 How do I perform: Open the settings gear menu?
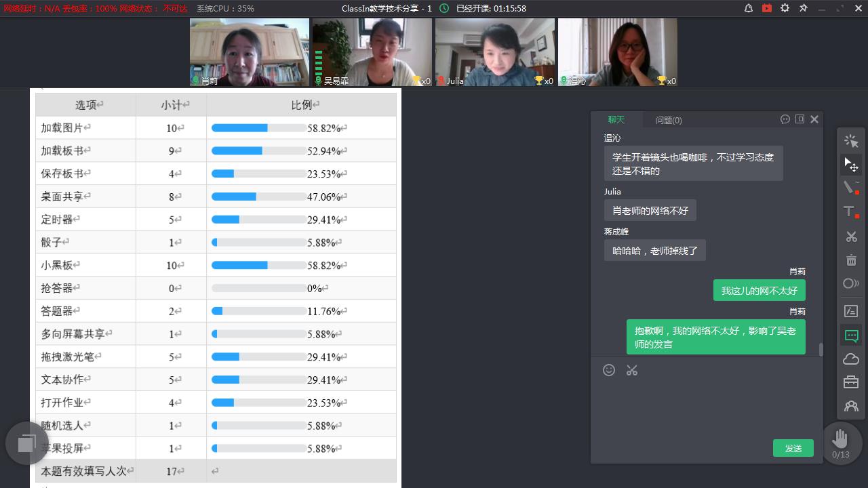click(x=785, y=8)
